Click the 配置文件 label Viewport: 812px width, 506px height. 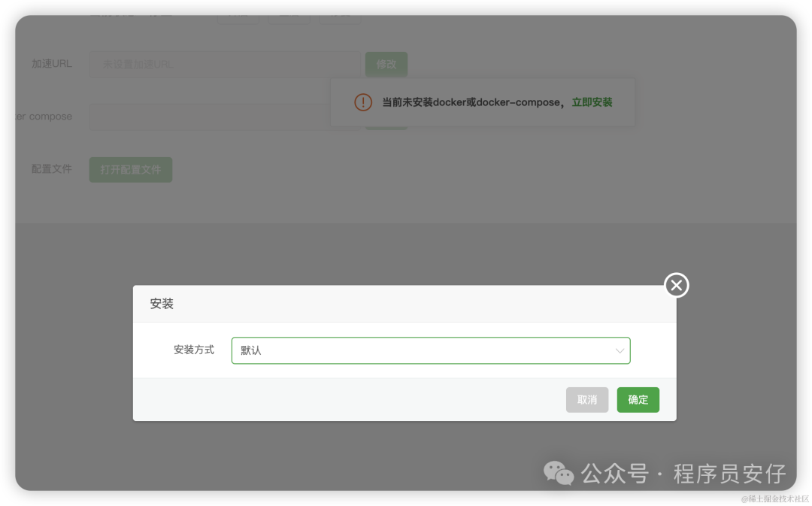point(52,169)
